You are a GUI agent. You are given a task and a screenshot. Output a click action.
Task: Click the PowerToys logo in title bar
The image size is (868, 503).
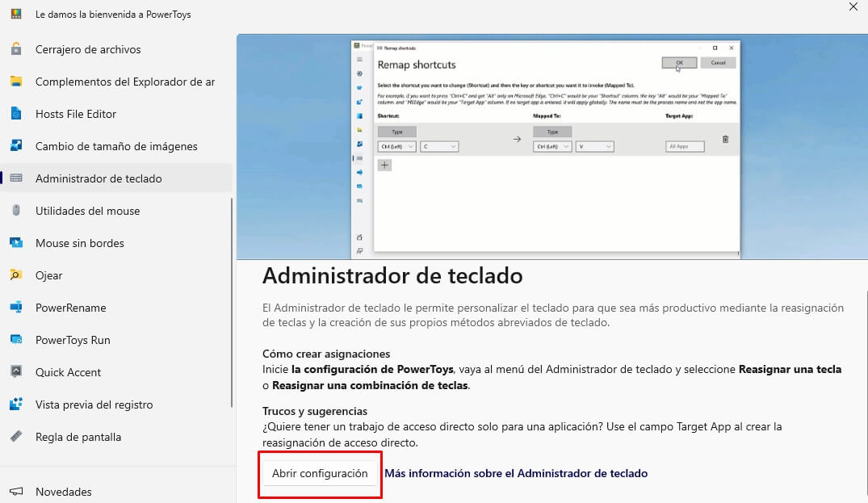point(16,14)
